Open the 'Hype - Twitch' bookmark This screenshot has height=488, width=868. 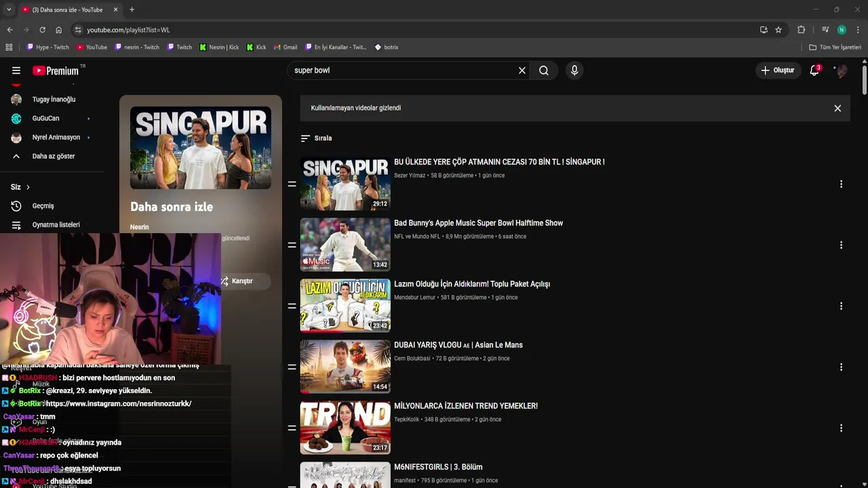(47, 47)
